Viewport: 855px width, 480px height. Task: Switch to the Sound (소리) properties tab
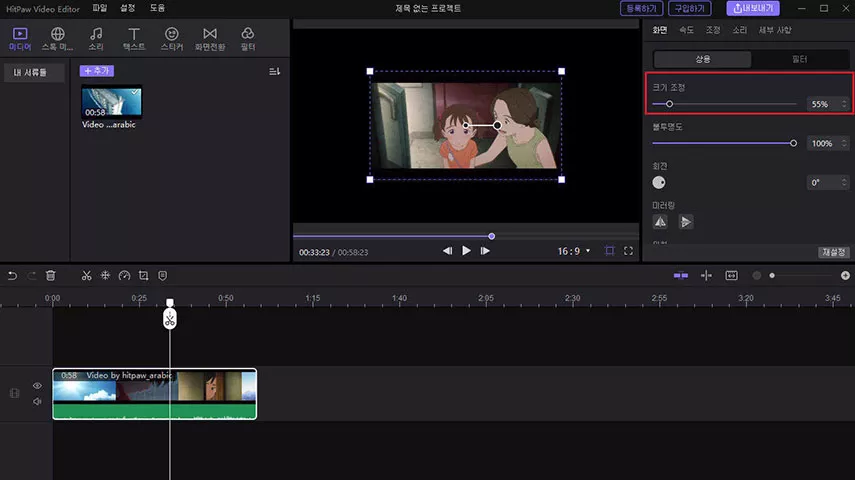click(739, 30)
